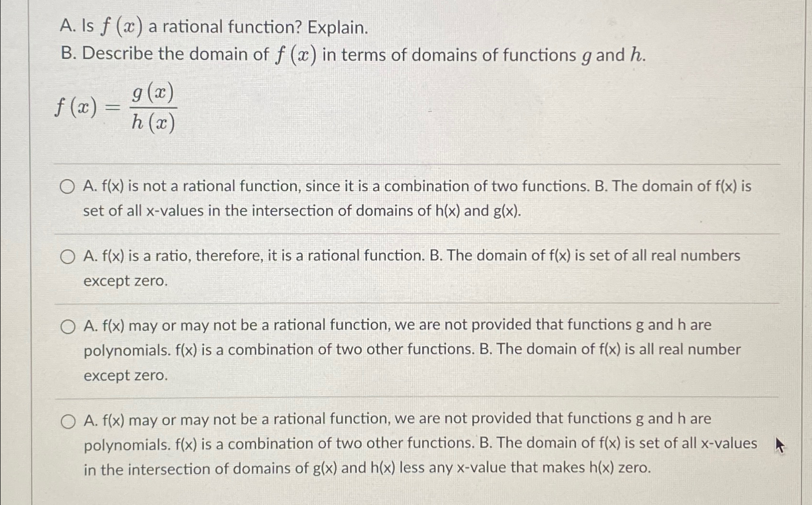The image size is (812, 505).
Task: Mark the third option's radio button ending "all real number except zero"
Action: [68, 327]
